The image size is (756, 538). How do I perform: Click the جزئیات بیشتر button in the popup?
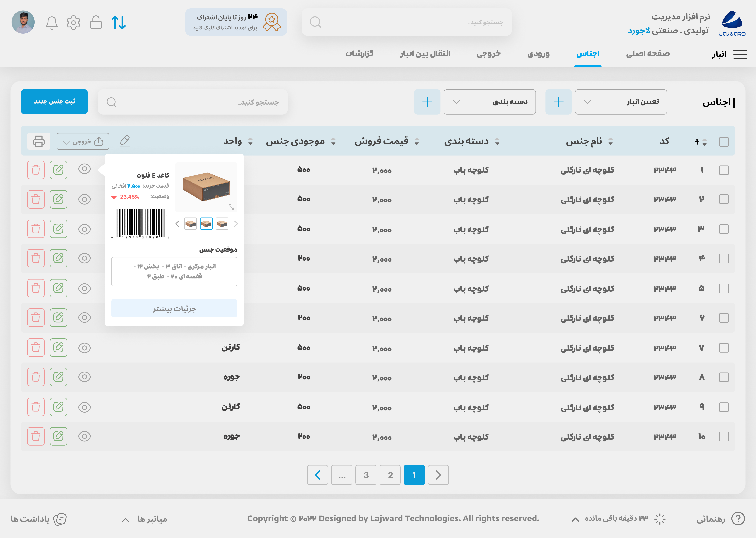[x=174, y=308]
